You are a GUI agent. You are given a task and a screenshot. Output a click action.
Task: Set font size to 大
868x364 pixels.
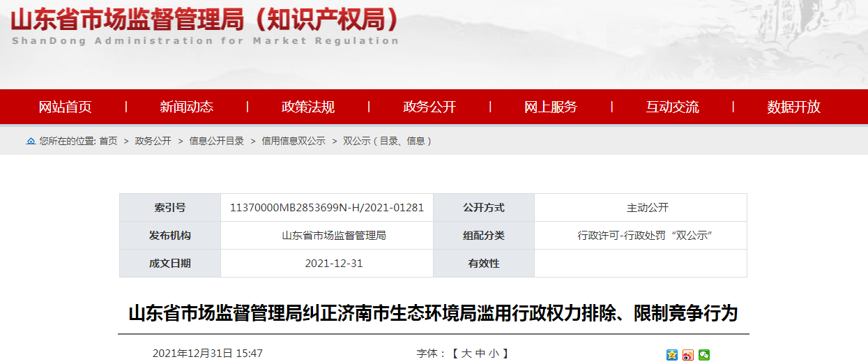pyautogui.click(x=466, y=354)
